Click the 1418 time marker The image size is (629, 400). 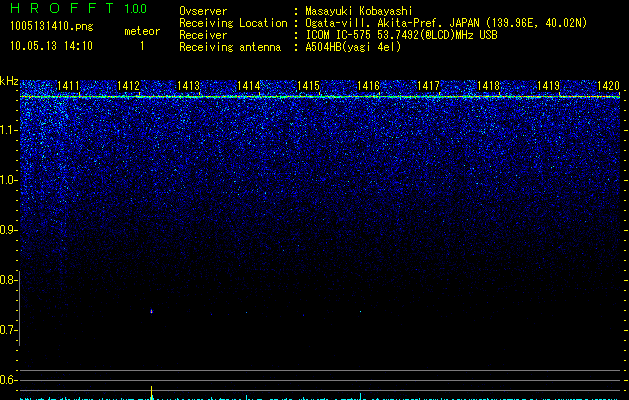[x=489, y=86]
